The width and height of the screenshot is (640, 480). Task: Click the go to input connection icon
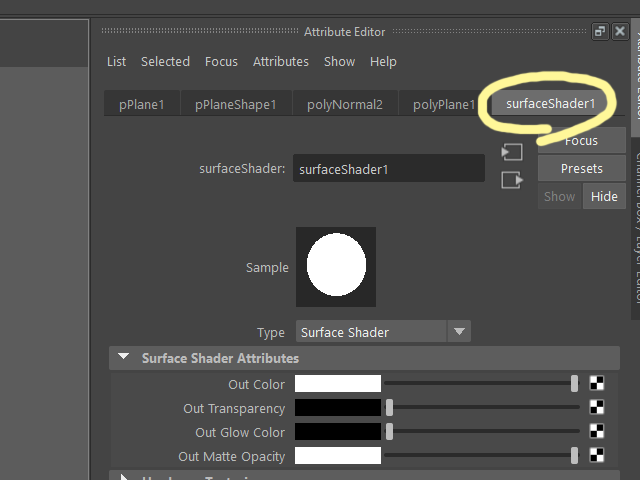[x=512, y=152]
